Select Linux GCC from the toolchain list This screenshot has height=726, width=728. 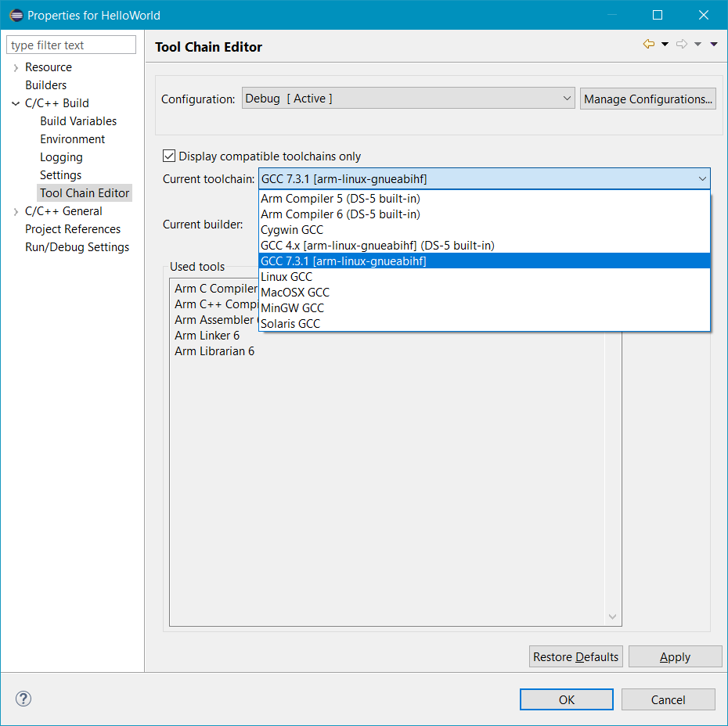click(287, 276)
